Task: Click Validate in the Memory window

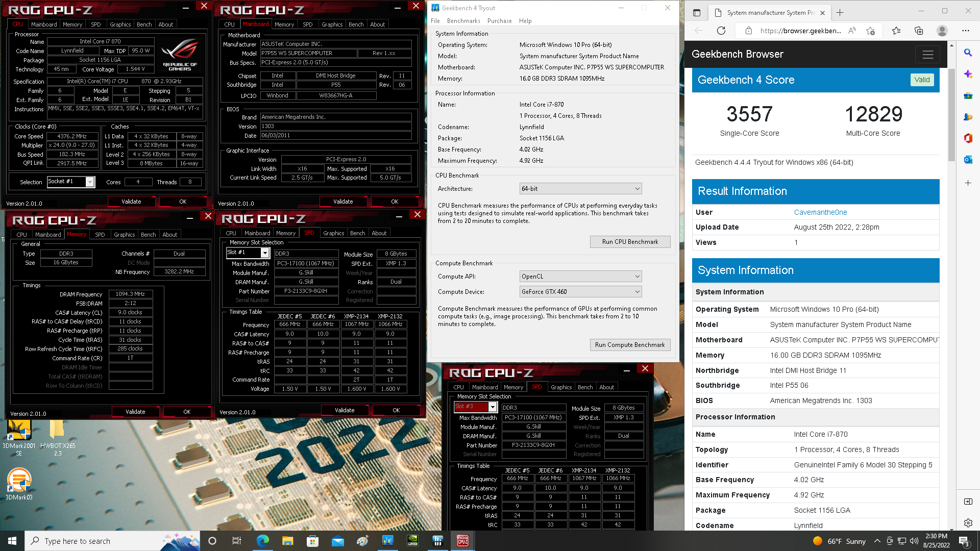Action: (135, 412)
